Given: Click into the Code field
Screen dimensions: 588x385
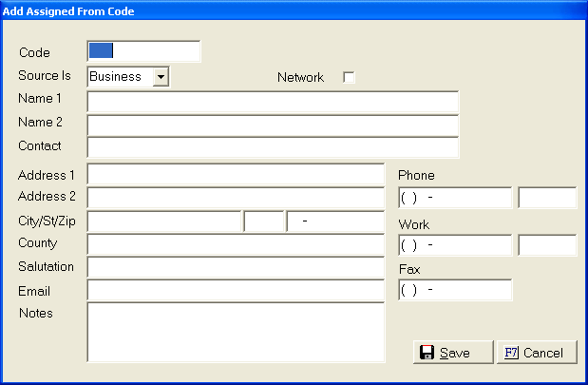Looking at the screenshot, I should point(143,51).
